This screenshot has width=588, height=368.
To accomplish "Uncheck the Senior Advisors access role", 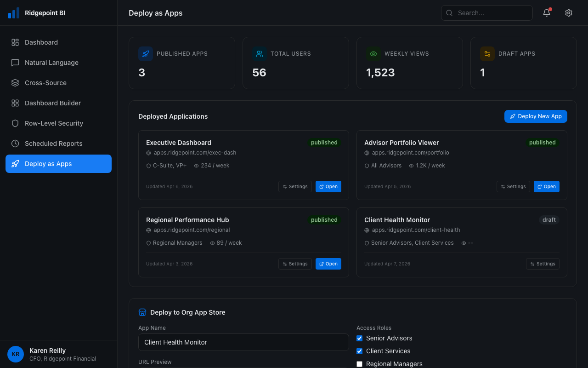I will tap(359, 338).
